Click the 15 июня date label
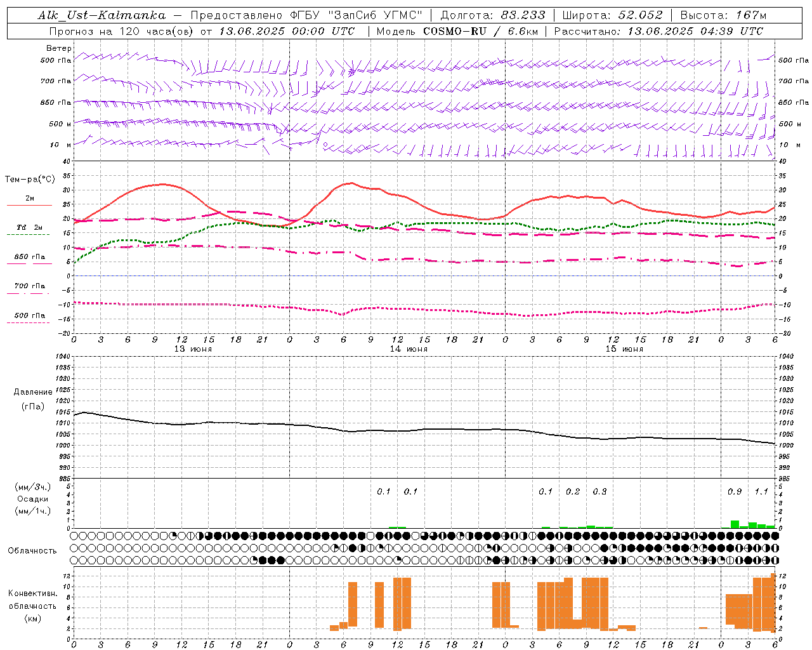This screenshot has height=650, width=812. [x=624, y=349]
